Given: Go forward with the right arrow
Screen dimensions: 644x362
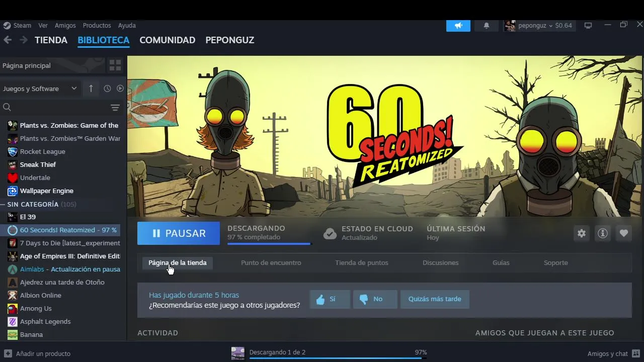Looking at the screenshot, I should click(24, 40).
